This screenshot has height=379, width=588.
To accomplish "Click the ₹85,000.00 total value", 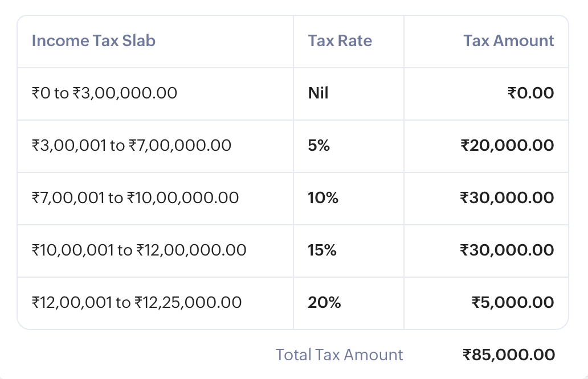I will 508,355.
